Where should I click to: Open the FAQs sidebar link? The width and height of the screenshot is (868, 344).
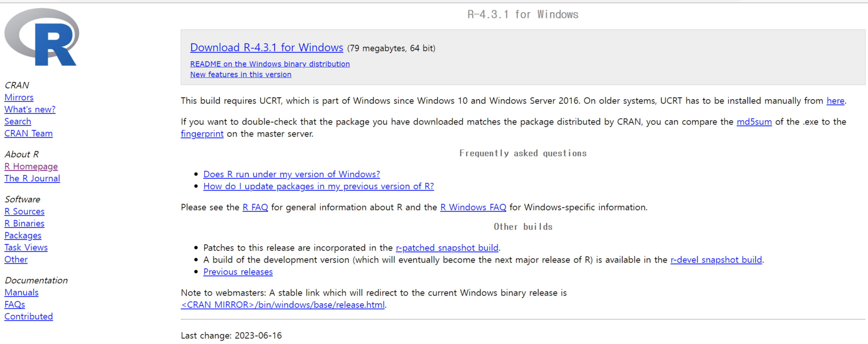point(15,305)
